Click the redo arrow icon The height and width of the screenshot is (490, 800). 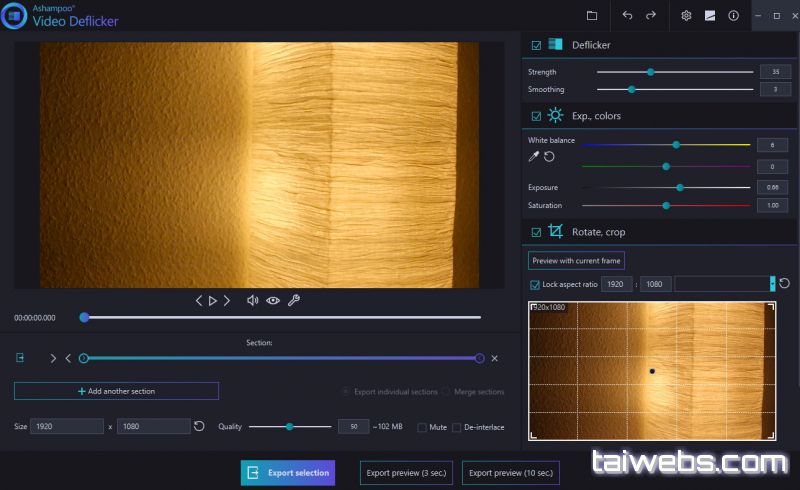(651, 16)
